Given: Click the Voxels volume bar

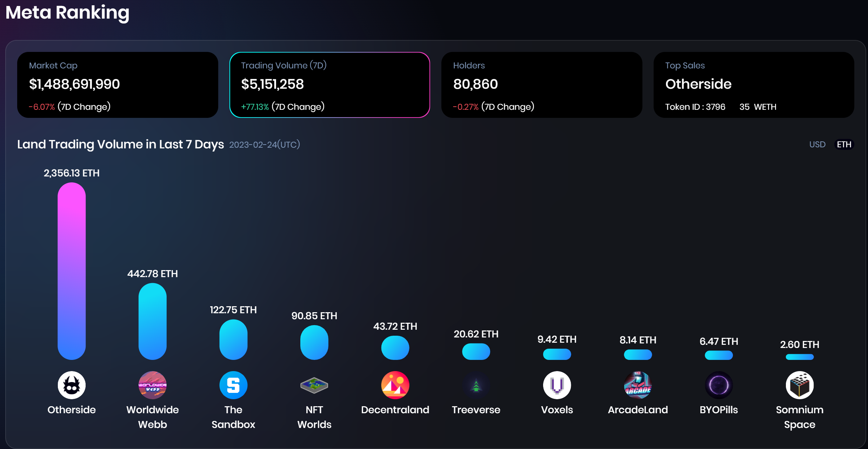Looking at the screenshot, I should point(557,354).
